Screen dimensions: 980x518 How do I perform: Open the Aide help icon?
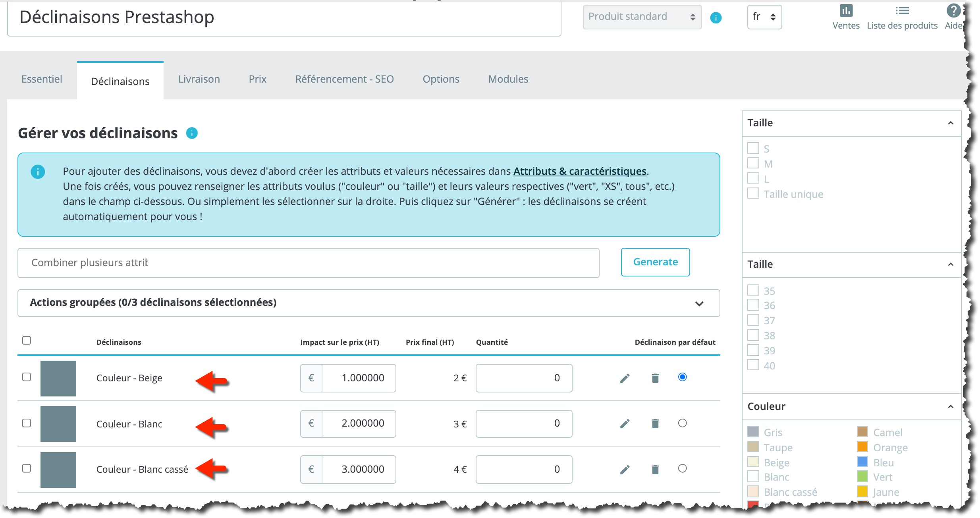(953, 11)
